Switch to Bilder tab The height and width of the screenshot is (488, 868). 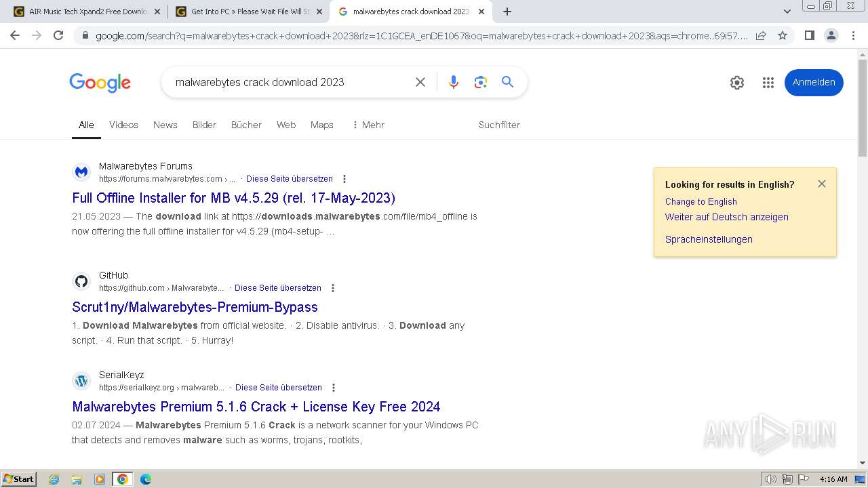[x=204, y=125]
